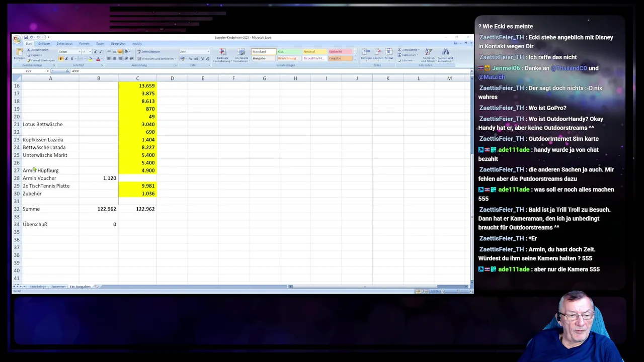
Task: Cut selection with Ausschneiden
Action: 38,50
